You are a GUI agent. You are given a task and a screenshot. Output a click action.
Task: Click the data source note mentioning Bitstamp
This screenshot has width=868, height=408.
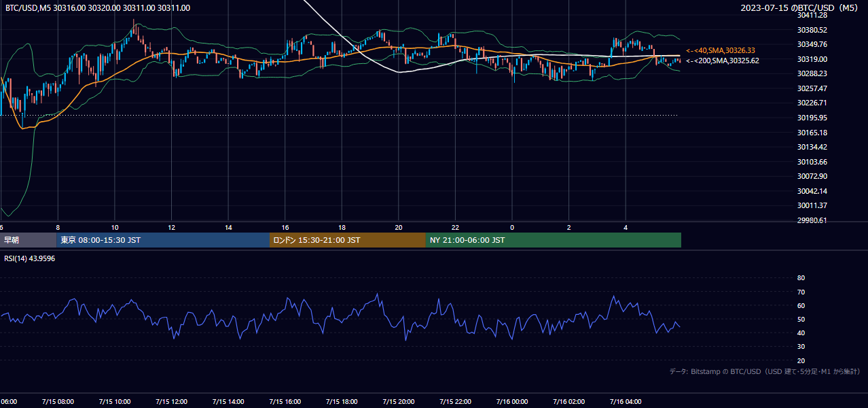(x=765, y=372)
